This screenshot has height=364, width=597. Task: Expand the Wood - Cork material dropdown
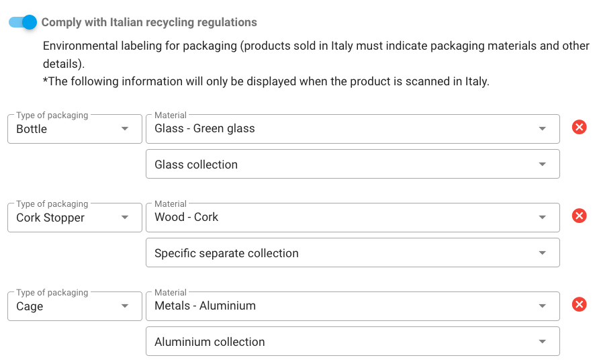coord(352,218)
